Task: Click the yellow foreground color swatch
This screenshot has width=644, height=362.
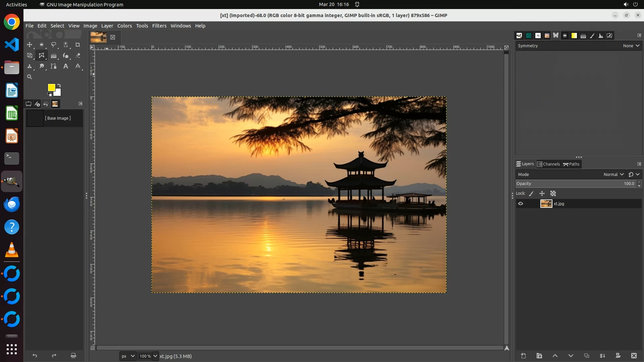Action: point(51,87)
